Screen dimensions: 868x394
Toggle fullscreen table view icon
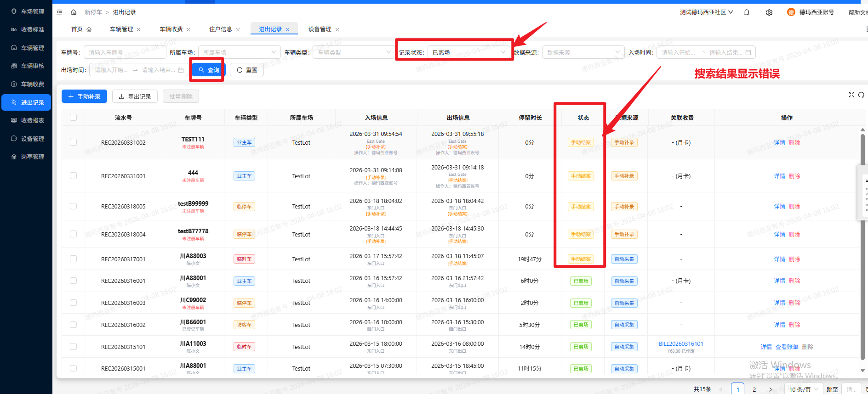tap(851, 95)
